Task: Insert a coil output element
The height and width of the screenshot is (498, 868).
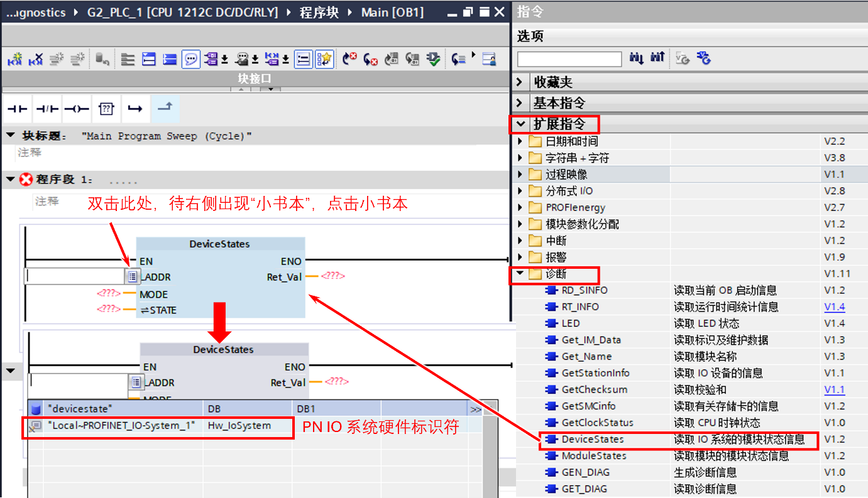Action: 76,109
